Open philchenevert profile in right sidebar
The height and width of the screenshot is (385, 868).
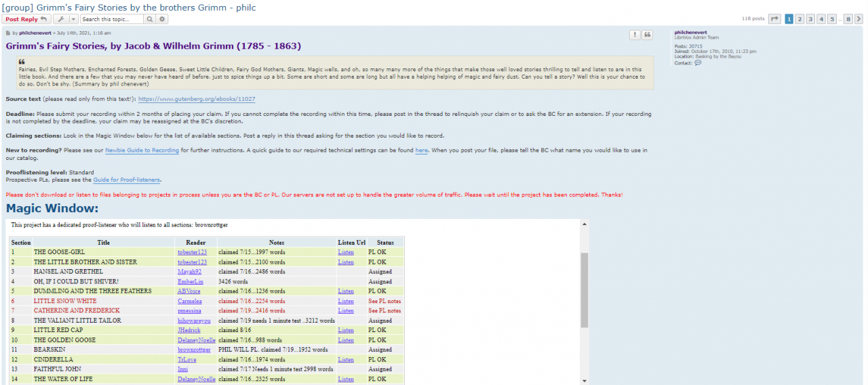(690, 33)
